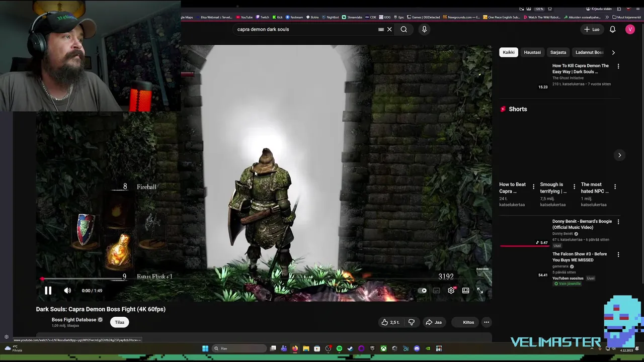Click the taskbar Hae search box
Viewport: 644px width, 362px height.
point(239,348)
